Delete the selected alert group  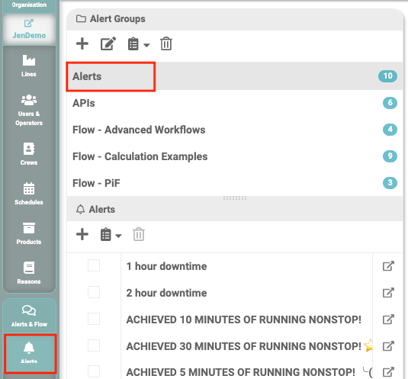(166, 44)
